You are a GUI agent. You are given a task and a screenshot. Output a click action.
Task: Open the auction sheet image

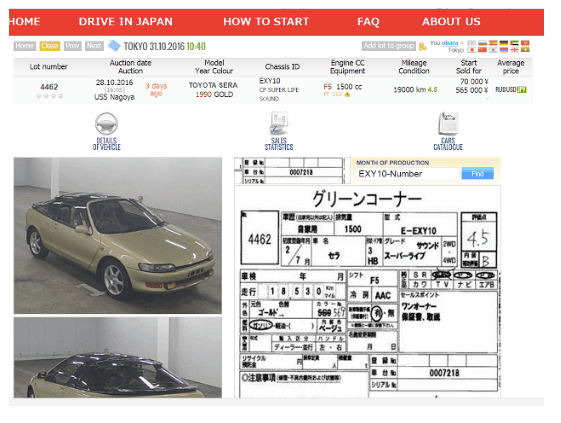(x=367, y=292)
